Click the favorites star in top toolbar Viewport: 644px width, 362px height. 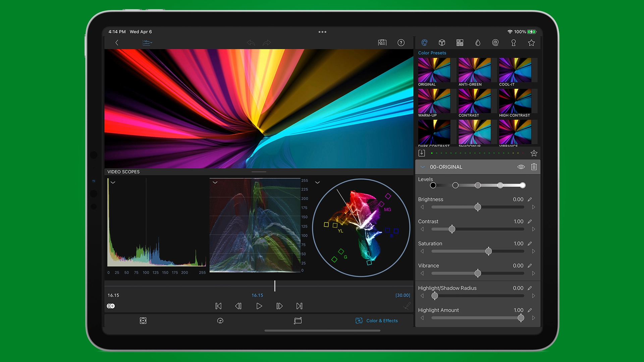(x=531, y=43)
